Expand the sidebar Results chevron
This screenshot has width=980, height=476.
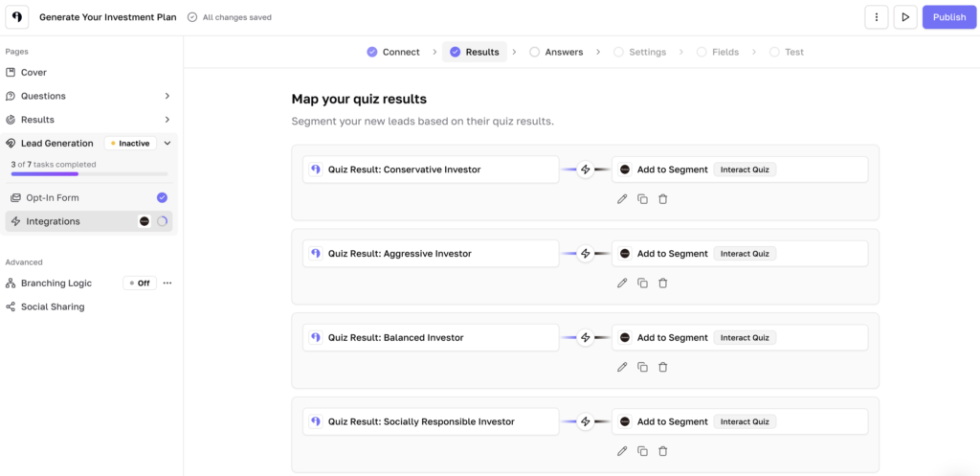pos(167,120)
